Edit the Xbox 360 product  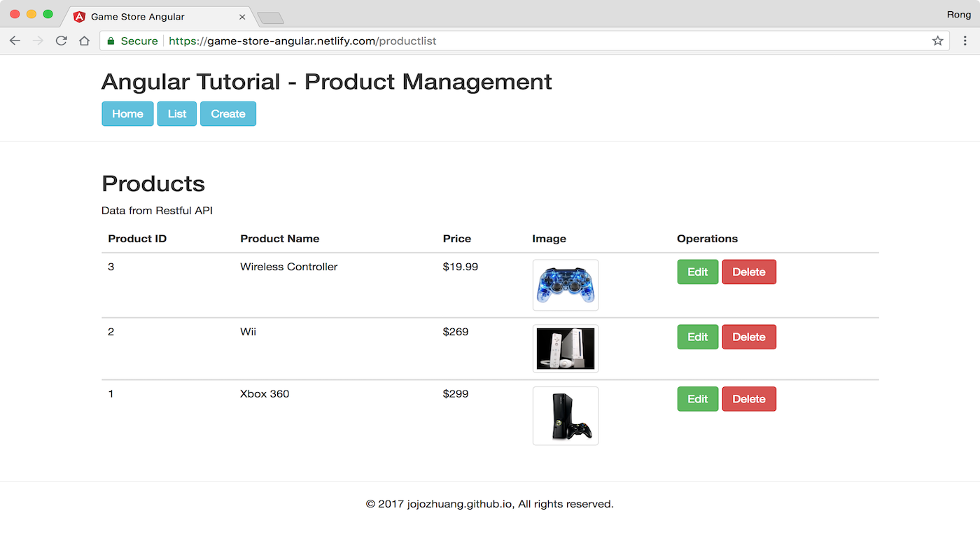point(698,399)
